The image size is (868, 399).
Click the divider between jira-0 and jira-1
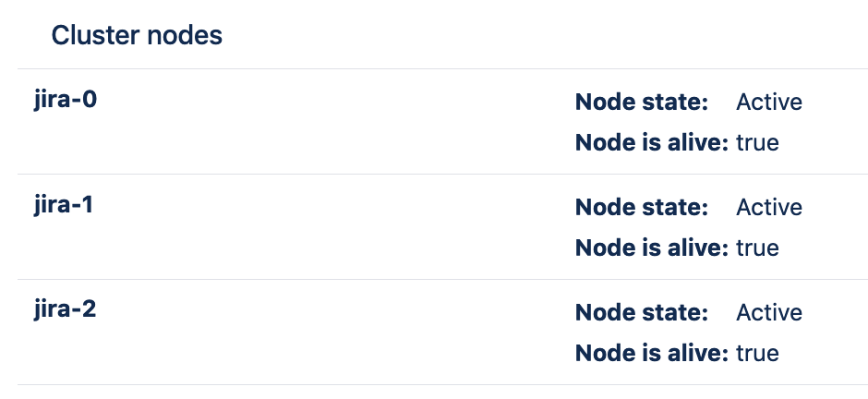tap(434, 174)
